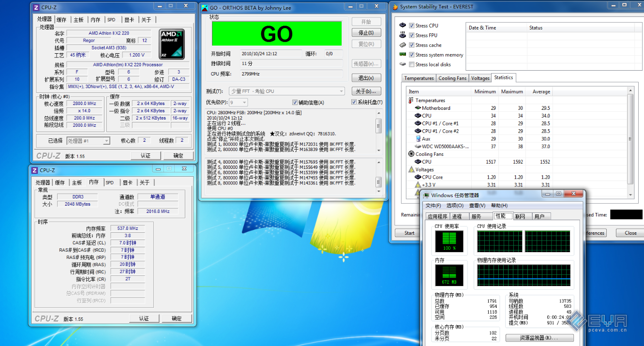The height and width of the screenshot is (346, 644).
Task: Click the Task Manager title bar icon
Action: (x=426, y=195)
